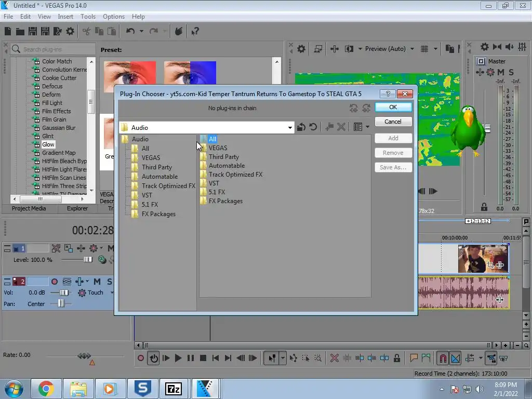
Task: Open the Insert menu
Action: click(65, 17)
